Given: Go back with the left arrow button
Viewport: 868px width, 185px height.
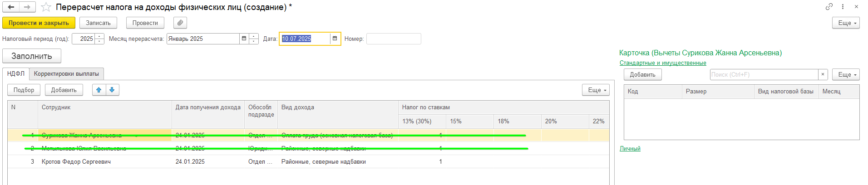Looking at the screenshot, I should (11, 7).
